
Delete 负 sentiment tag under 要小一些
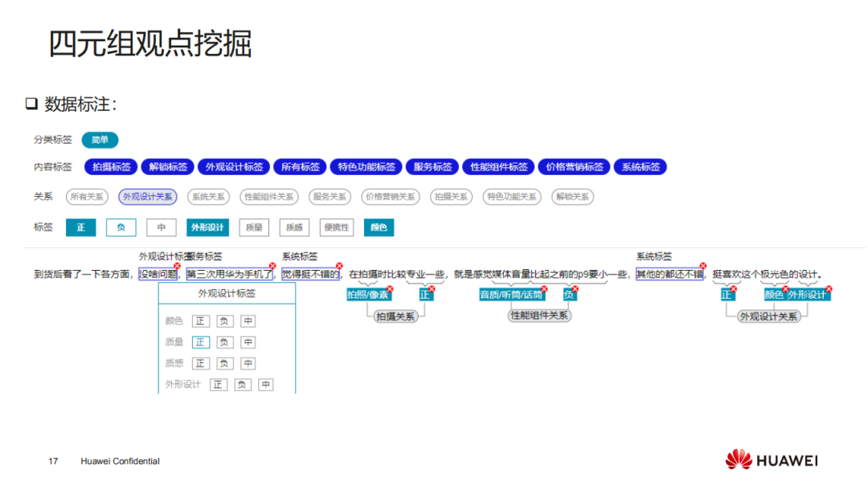click(x=575, y=289)
